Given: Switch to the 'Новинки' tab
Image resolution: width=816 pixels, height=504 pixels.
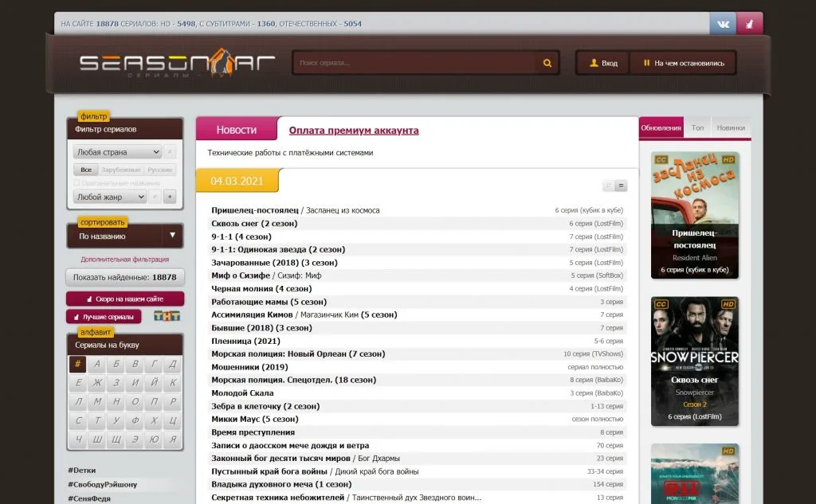Looking at the screenshot, I should (x=731, y=127).
